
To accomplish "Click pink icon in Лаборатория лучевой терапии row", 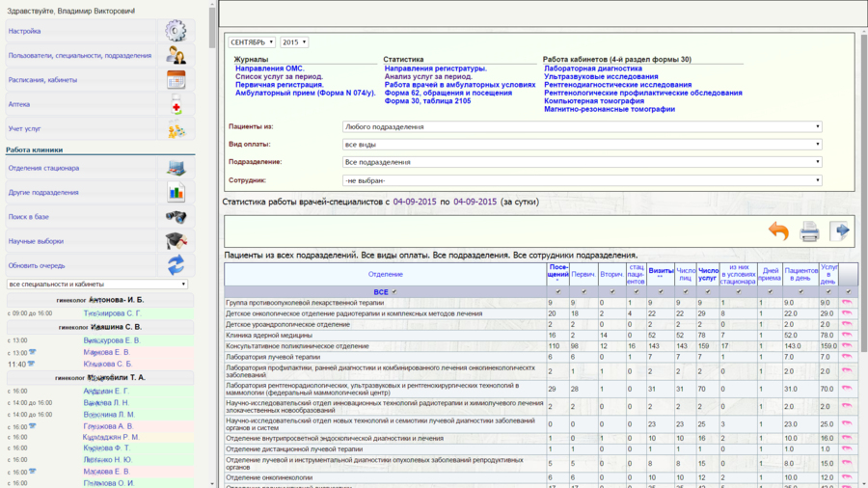I will click(x=847, y=357).
